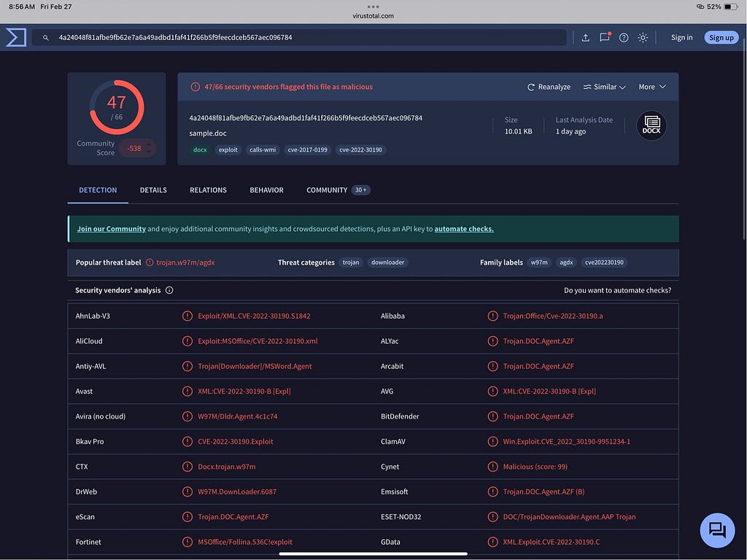Click the trojan threat category chip
The image size is (747, 560).
351,262
